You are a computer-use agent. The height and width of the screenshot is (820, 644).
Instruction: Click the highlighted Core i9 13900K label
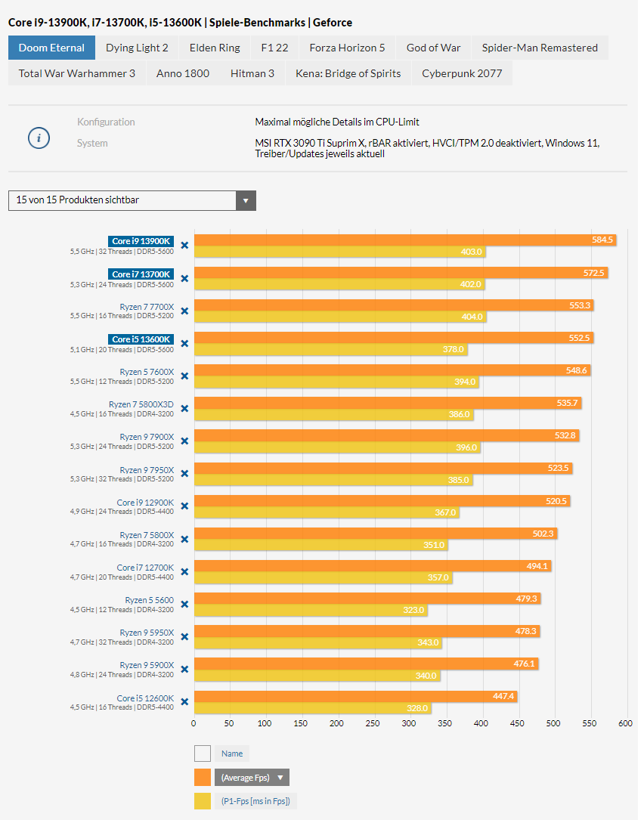[x=141, y=241]
